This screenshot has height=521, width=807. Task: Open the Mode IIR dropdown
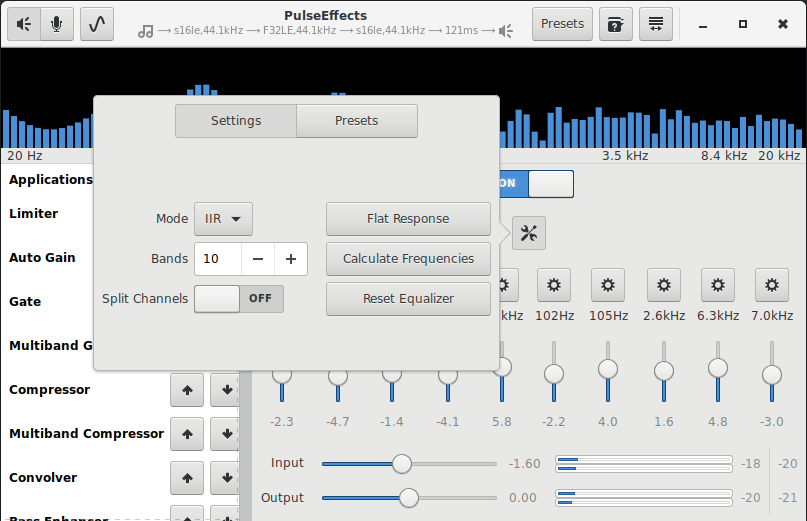click(223, 219)
